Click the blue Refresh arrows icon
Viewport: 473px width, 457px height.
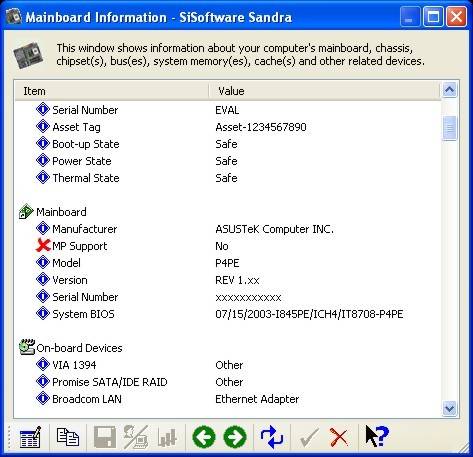tap(272, 437)
